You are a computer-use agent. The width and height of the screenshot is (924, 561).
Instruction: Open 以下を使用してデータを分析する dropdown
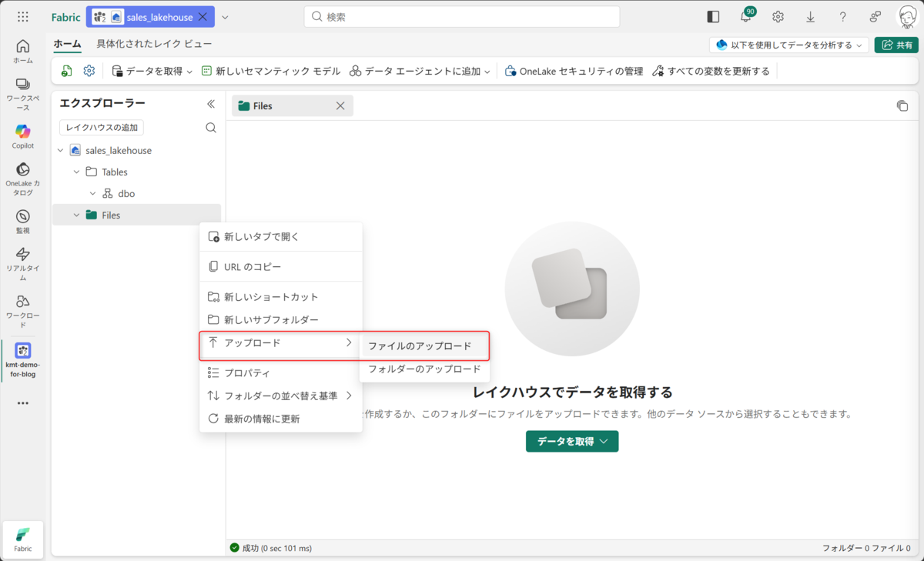(789, 45)
